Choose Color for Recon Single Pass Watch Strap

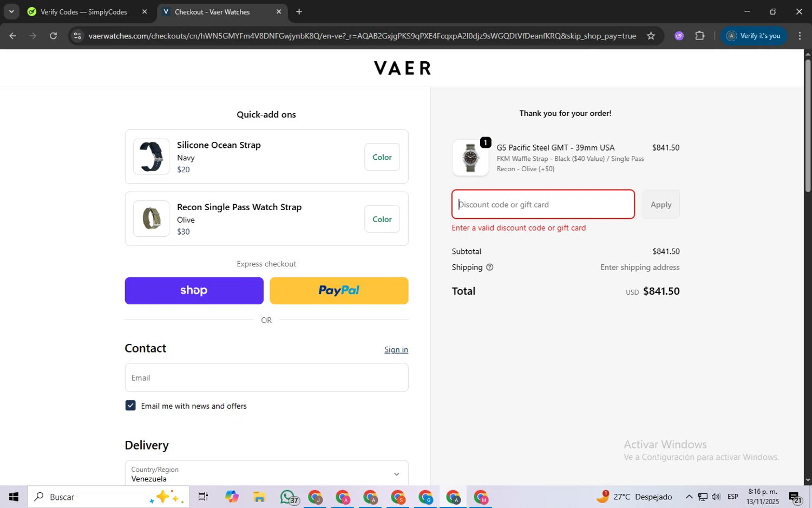(x=382, y=219)
